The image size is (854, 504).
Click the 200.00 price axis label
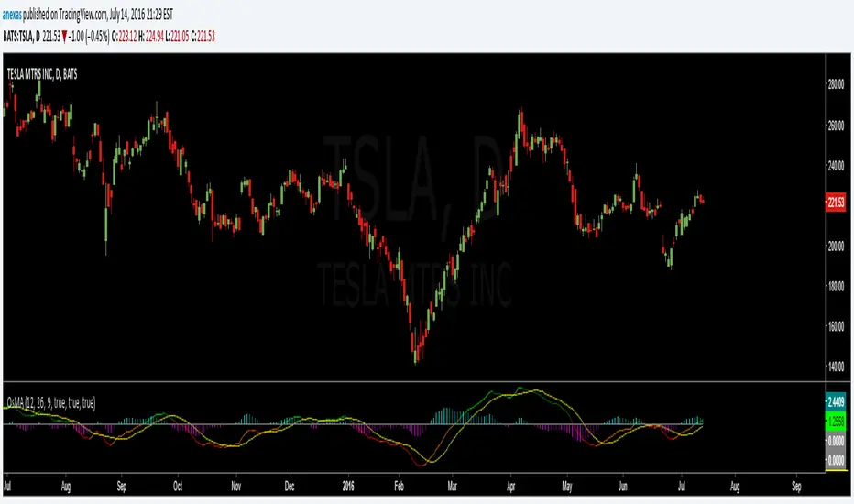[x=836, y=247]
